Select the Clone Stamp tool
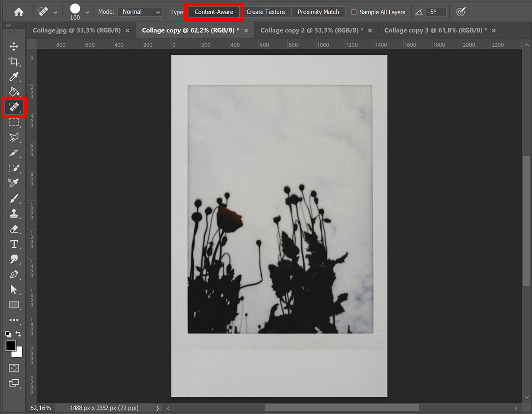The image size is (532, 414). coord(14,213)
